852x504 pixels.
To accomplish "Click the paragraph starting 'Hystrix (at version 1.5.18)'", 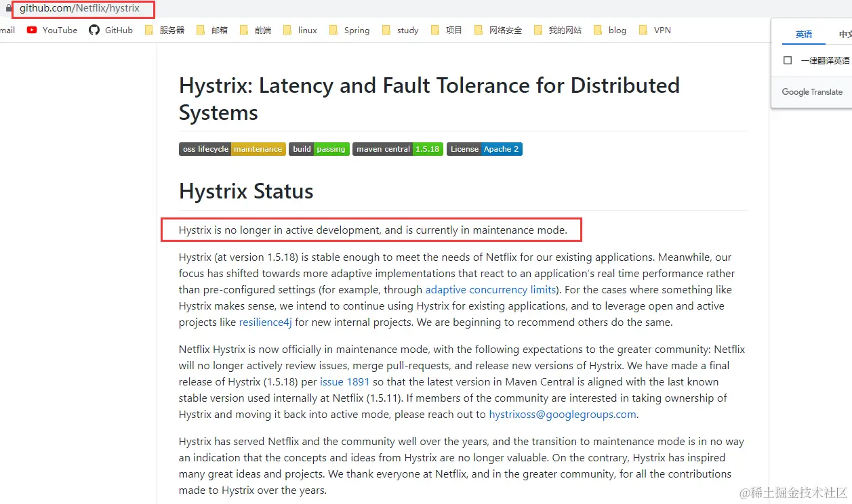I will point(457,289).
